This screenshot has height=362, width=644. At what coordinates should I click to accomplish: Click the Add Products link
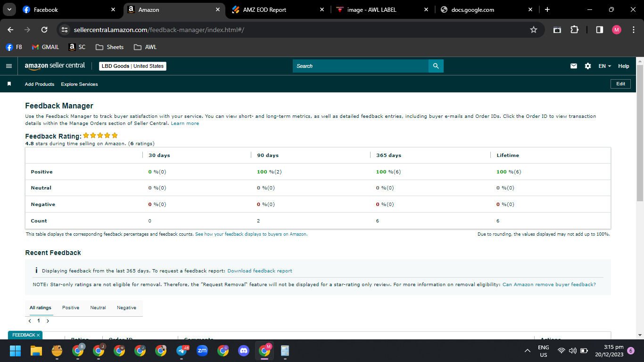40,84
